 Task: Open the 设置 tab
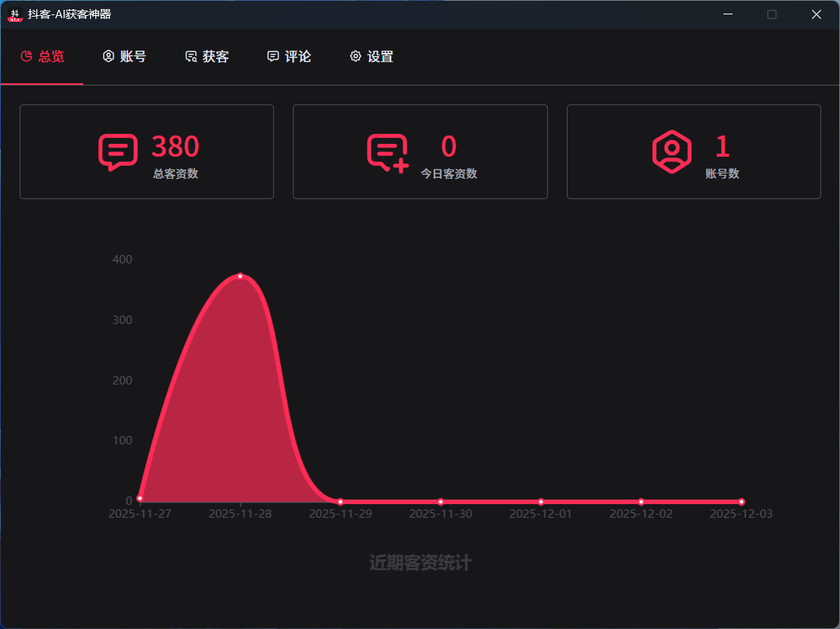tap(372, 57)
